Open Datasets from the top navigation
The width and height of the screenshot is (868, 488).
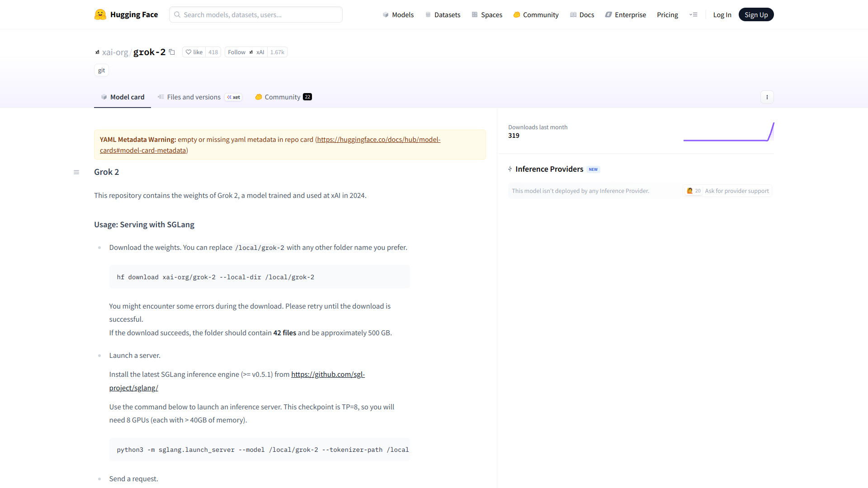pyautogui.click(x=447, y=14)
